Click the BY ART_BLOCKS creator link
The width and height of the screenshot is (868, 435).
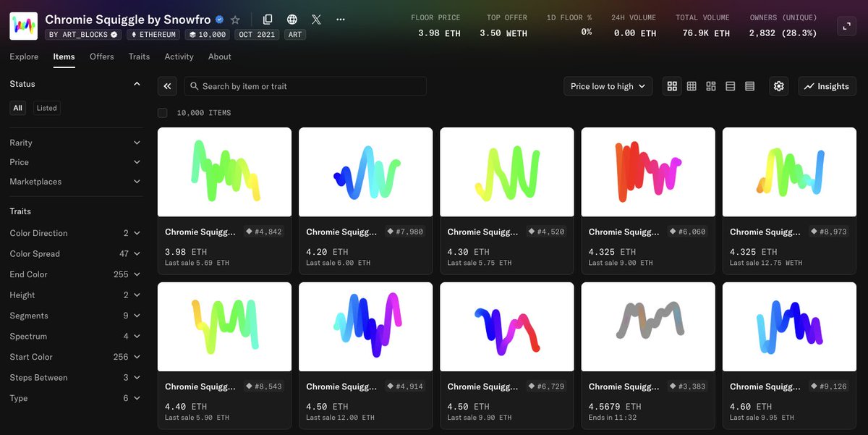tap(84, 34)
